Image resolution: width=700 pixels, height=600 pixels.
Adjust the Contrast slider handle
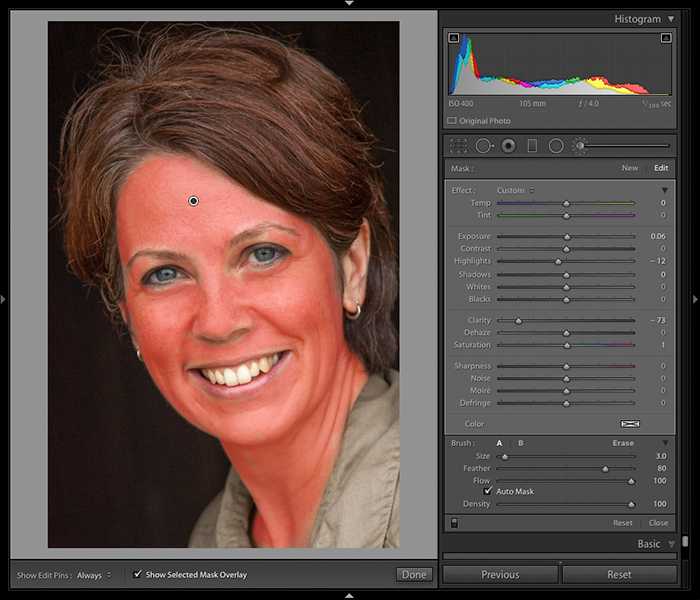pyautogui.click(x=566, y=249)
